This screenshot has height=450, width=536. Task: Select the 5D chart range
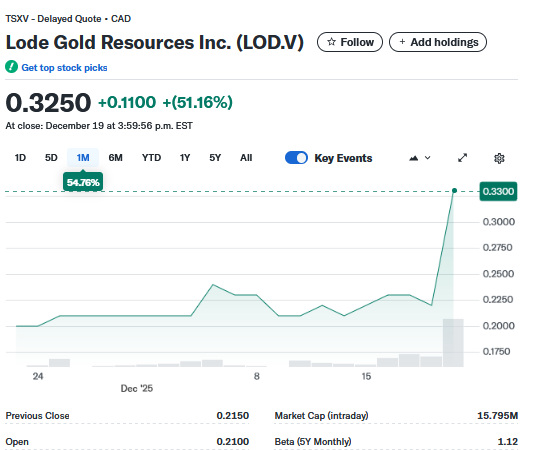pyautogui.click(x=51, y=158)
